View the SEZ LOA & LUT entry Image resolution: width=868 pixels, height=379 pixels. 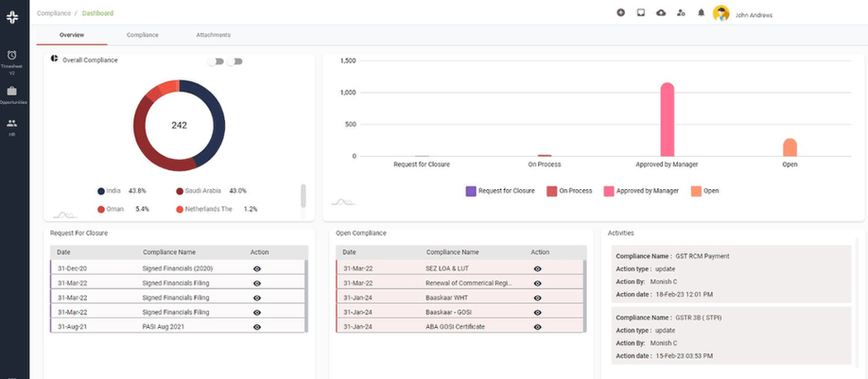click(538, 268)
